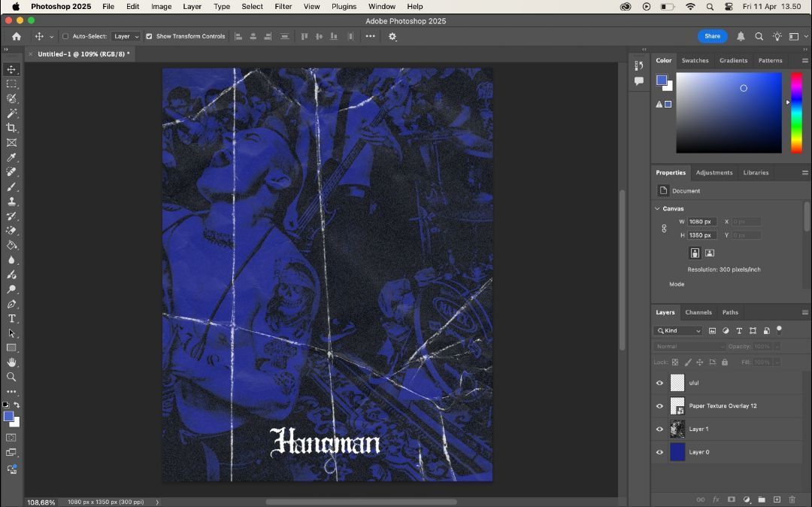
Task: Click the foreground color swatch in toolbar
Action: (8, 416)
